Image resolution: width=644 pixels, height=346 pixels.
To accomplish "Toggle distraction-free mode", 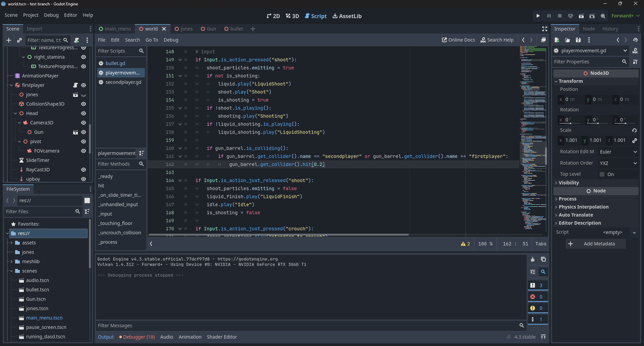I will (545, 29).
